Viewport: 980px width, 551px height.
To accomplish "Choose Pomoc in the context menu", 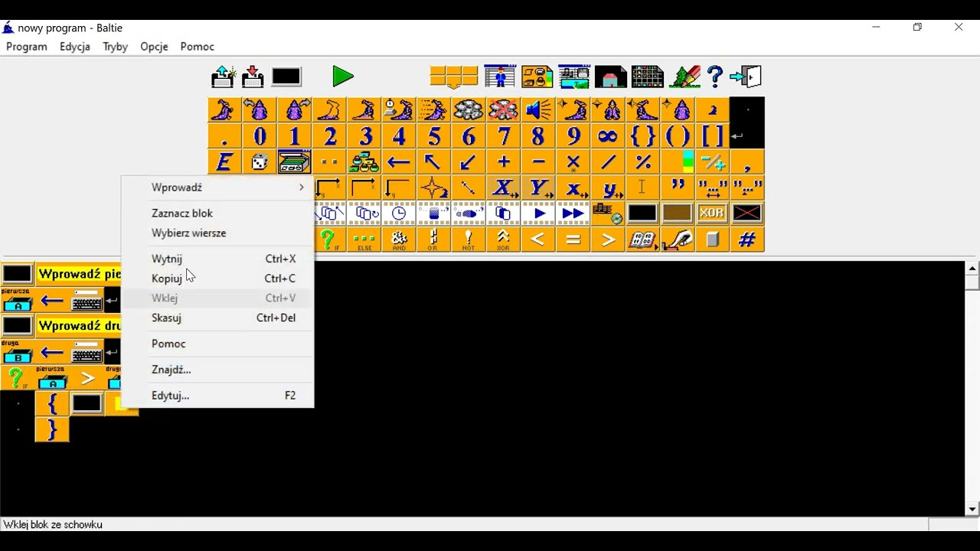I will 217,344.
